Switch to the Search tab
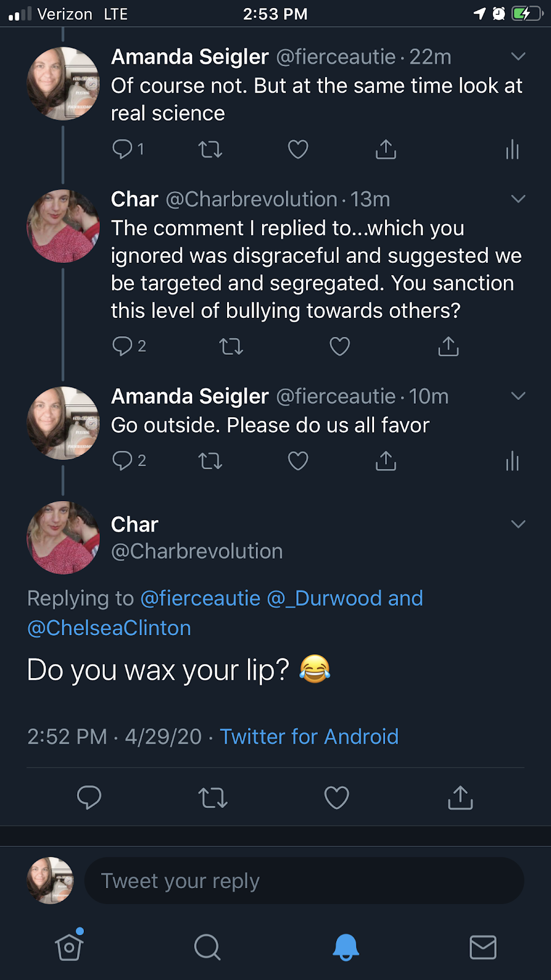The width and height of the screenshot is (551, 980). 207,947
